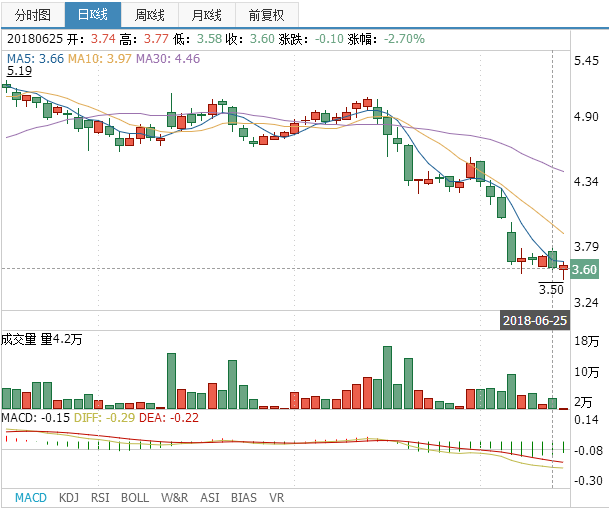Click the 涨幅 -2.70% value
The height and width of the screenshot is (512, 609).
pos(386,39)
